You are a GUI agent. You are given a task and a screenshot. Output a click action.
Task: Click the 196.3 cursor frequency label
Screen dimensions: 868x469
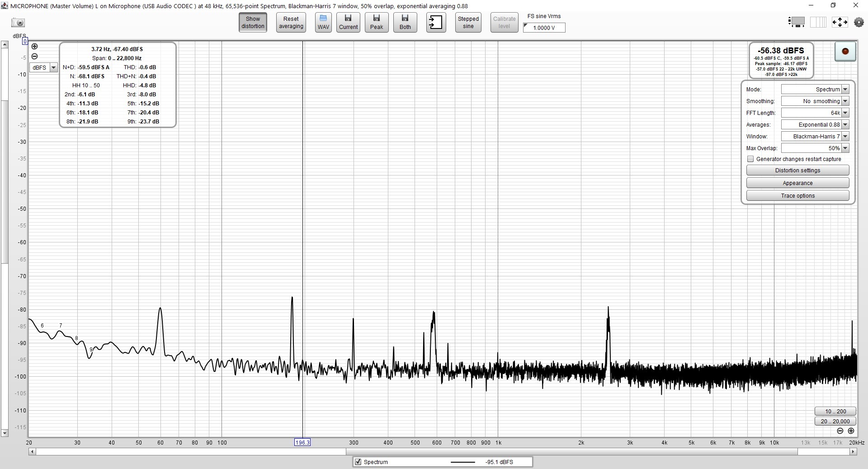click(x=302, y=442)
